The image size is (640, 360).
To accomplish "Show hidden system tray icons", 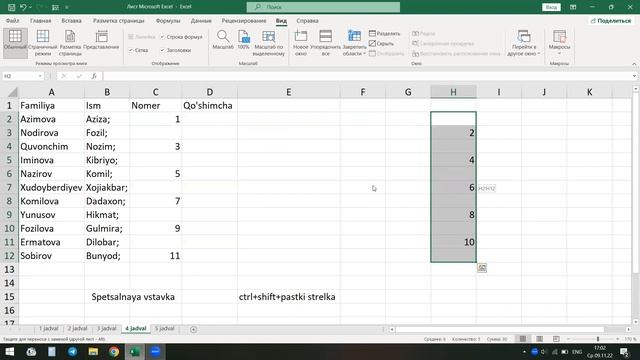I will [524, 351].
